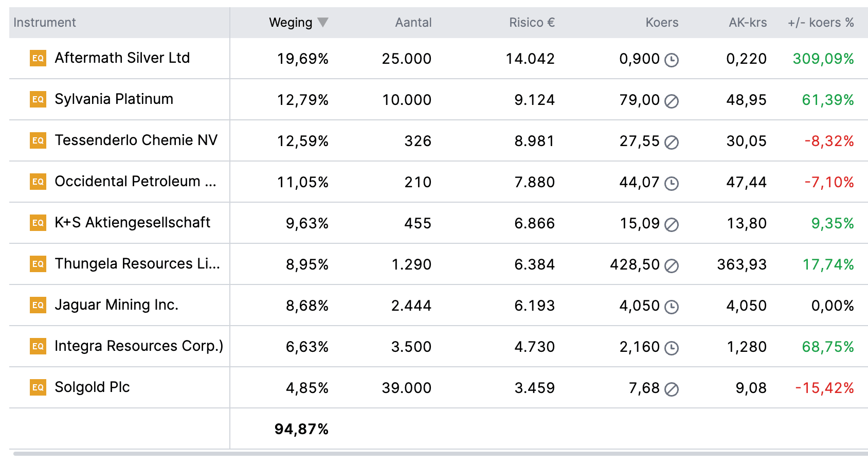Click the clock icon next to Aftermath's 0,900 price
Screen dimensions: 868x464
[672, 60]
